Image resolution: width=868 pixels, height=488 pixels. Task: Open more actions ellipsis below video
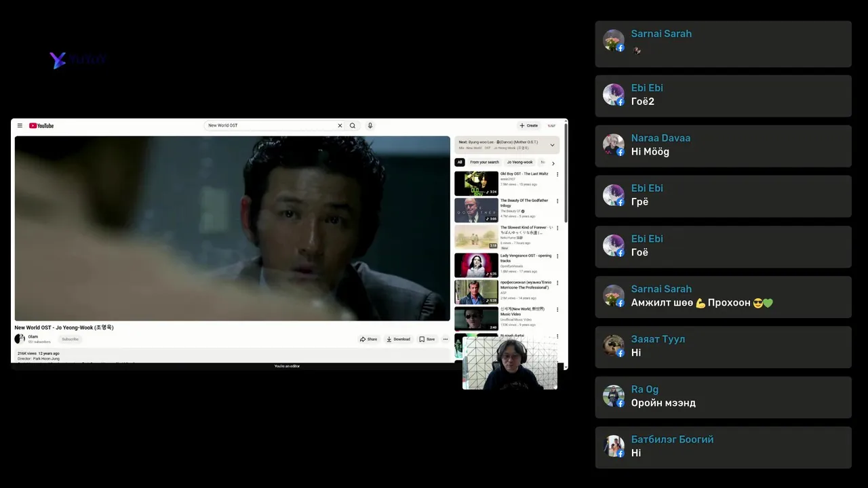[446, 339]
